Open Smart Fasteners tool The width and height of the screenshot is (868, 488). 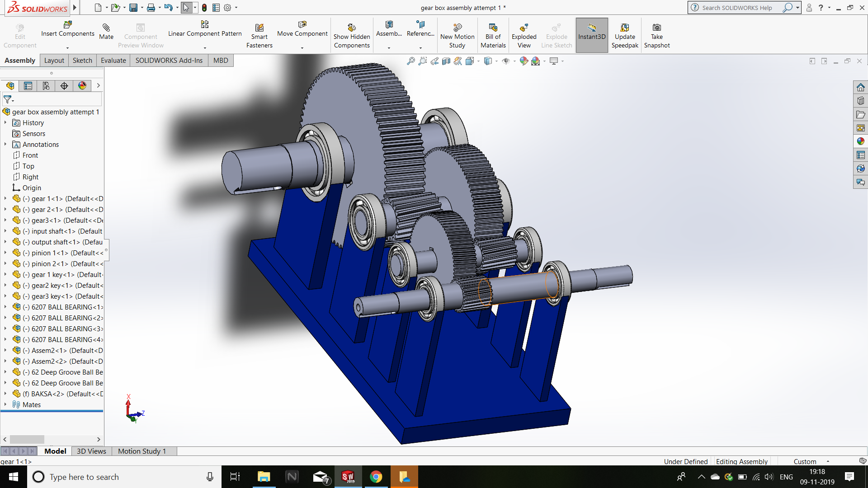pyautogui.click(x=259, y=28)
